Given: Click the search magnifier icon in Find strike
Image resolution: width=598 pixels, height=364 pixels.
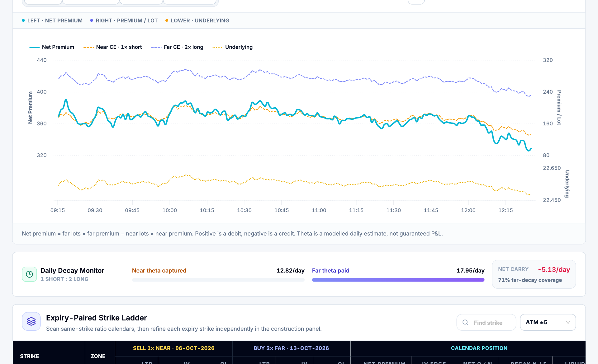Looking at the screenshot, I should [x=465, y=322].
